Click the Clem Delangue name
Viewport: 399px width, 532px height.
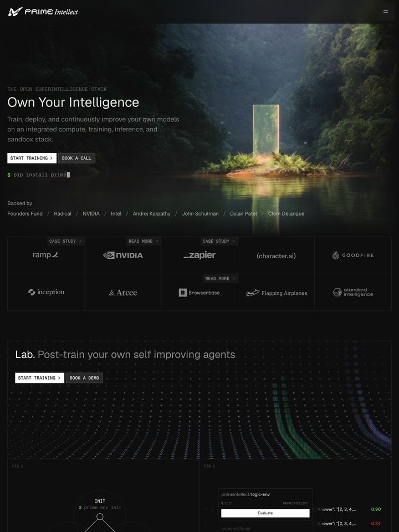[286, 214]
